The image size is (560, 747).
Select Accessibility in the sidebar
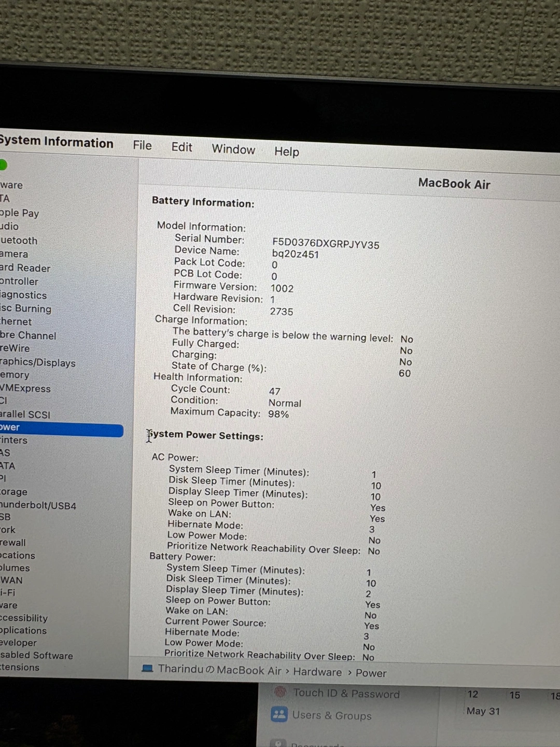[x=24, y=618]
